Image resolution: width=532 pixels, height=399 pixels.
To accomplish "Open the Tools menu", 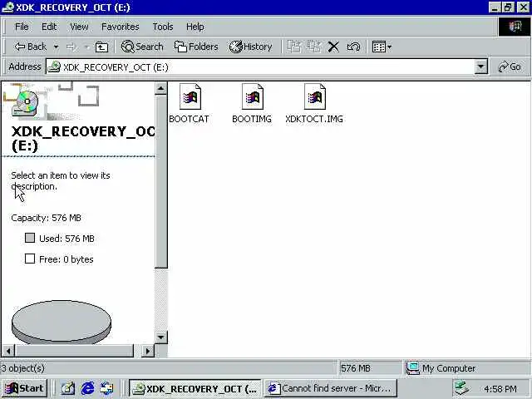I will (x=163, y=27).
